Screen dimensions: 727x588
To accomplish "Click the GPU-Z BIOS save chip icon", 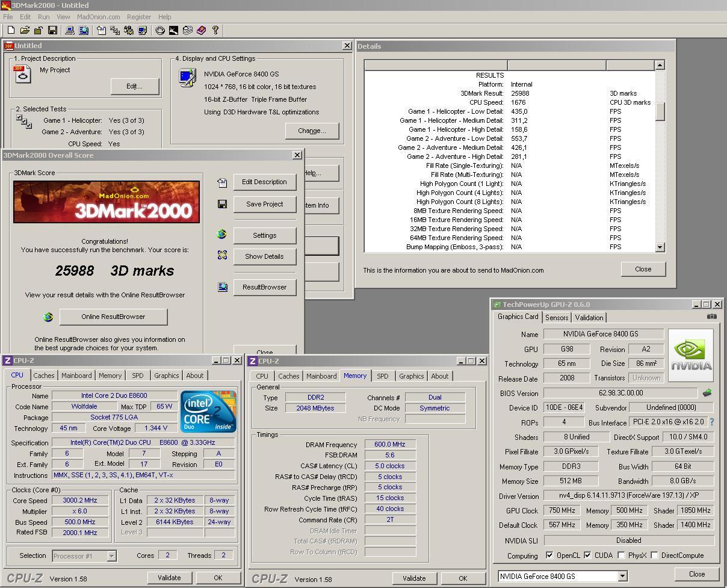I will tap(707, 392).
